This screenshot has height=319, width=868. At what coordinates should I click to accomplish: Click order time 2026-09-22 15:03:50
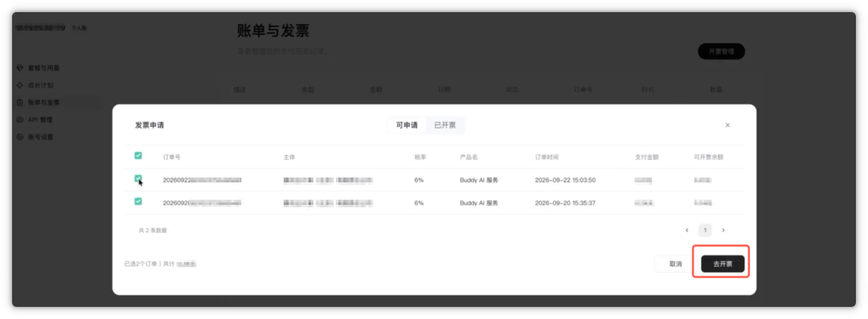pos(565,180)
